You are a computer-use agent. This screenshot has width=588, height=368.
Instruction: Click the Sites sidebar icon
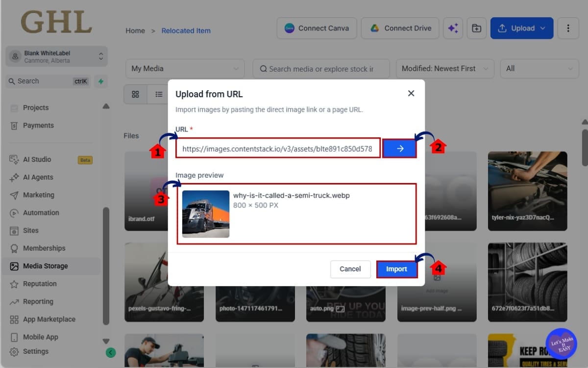point(14,231)
